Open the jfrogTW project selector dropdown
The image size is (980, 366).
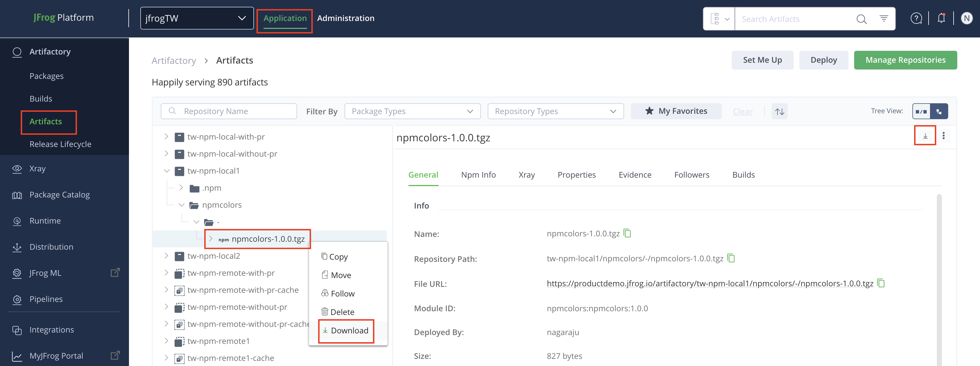[x=197, y=18]
